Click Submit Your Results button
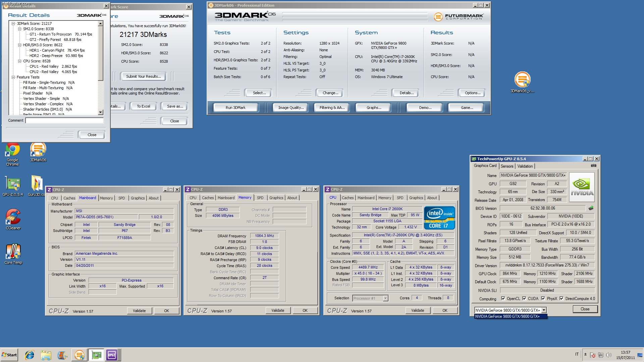644x362 pixels. tap(144, 76)
